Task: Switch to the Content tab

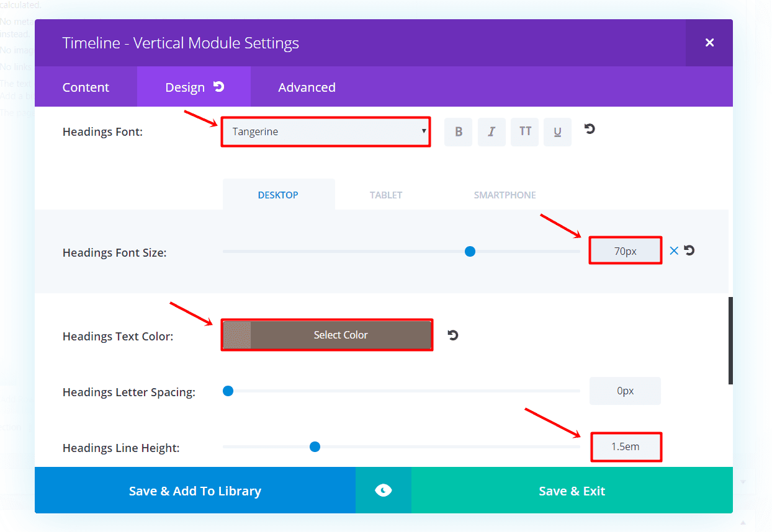Action: [86, 87]
